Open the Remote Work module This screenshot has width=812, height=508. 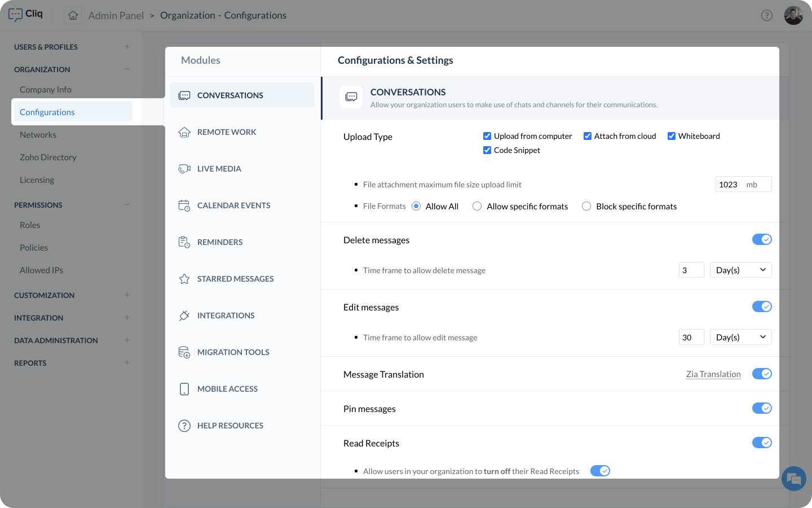pos(227,132)
